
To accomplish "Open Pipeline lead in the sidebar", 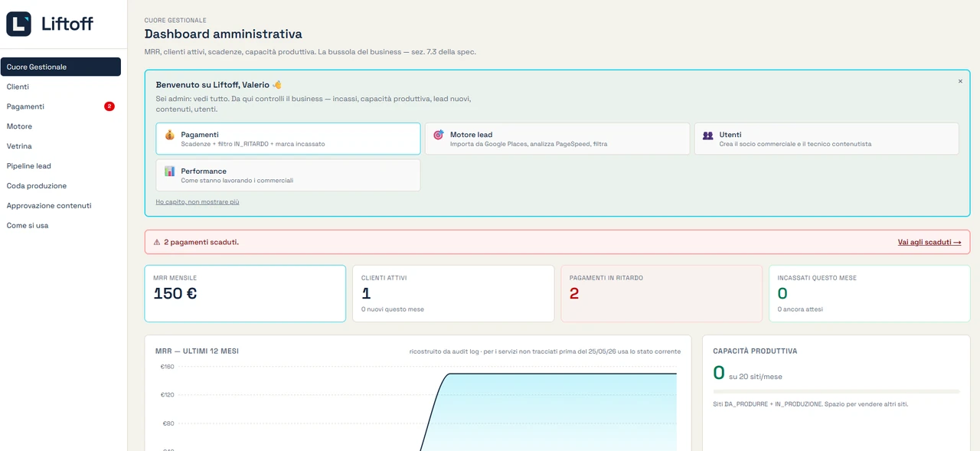I will coord(60,166).
